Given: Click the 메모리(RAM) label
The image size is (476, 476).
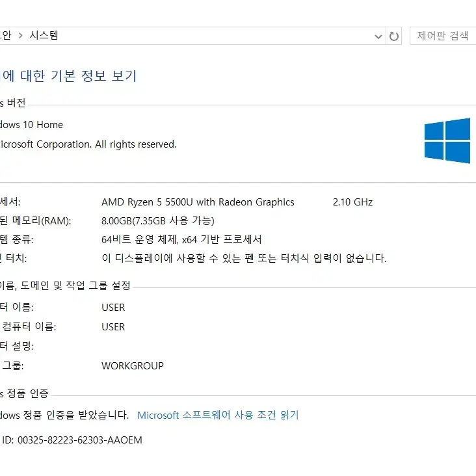Looking at the screenshot, I should (36, 220).
